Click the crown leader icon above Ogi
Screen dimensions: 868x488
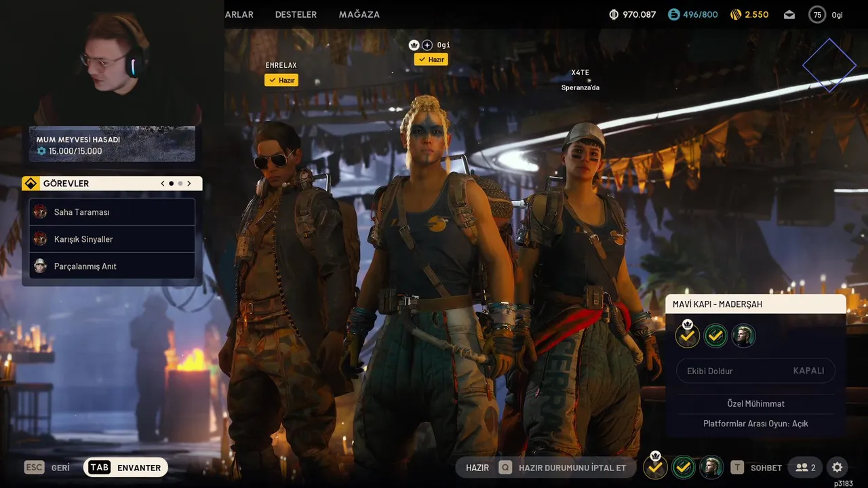tap(414, 45)
